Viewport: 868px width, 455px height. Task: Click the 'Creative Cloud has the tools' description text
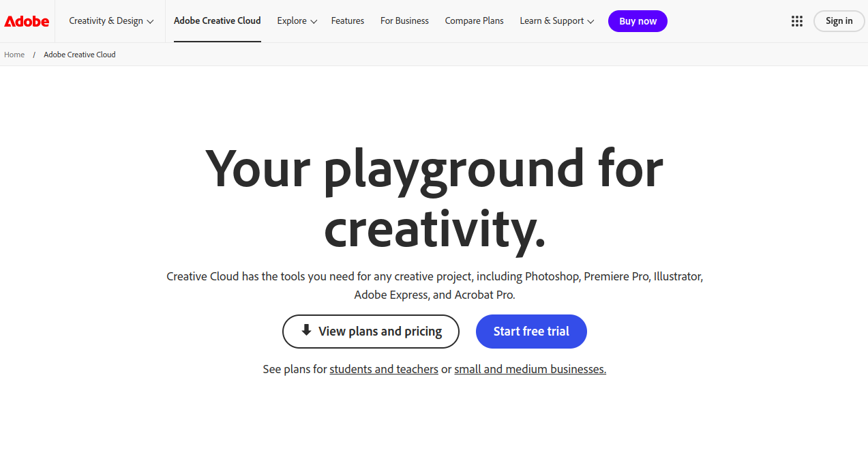434,286
